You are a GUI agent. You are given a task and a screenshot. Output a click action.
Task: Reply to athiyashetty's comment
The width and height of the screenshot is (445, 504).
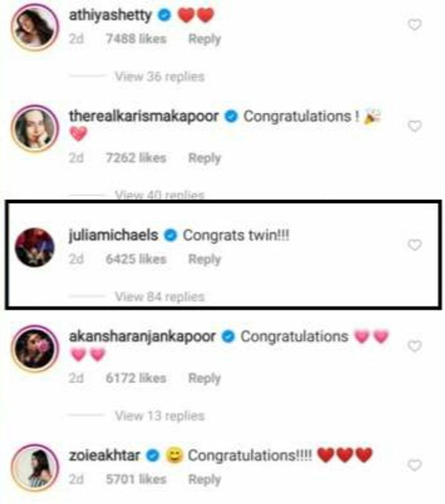(x=205, y=39)
